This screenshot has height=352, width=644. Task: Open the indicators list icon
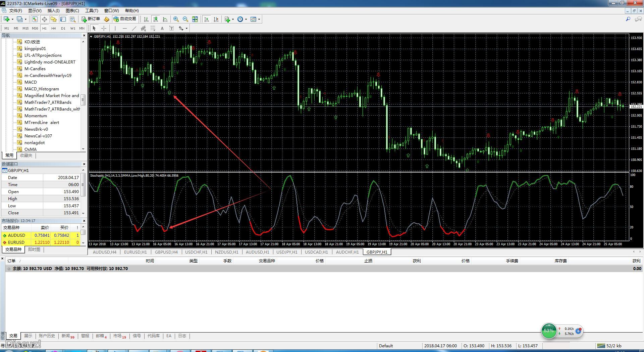click(x=227, y=19)
